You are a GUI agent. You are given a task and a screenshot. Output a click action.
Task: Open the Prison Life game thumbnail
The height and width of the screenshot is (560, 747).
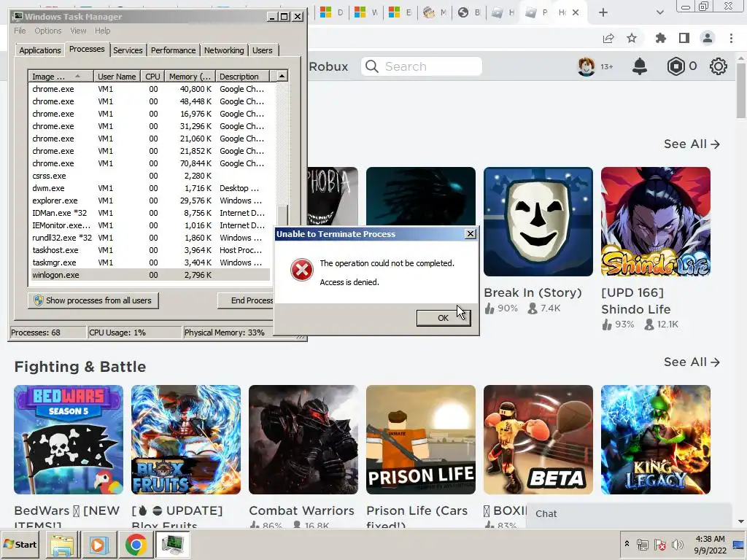click(x=421, y=440)
